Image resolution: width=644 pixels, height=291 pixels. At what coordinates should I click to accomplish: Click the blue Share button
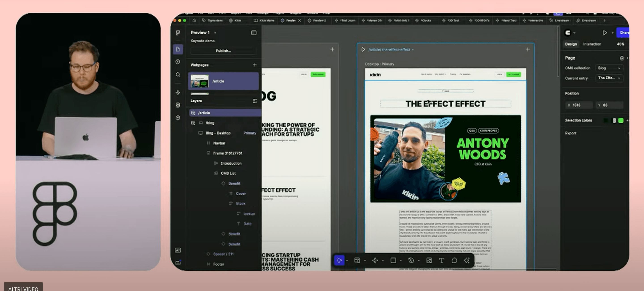point(623,33)
